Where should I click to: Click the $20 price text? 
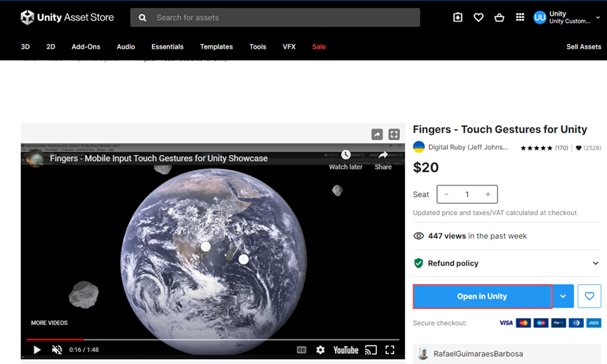tap(426, 168)
